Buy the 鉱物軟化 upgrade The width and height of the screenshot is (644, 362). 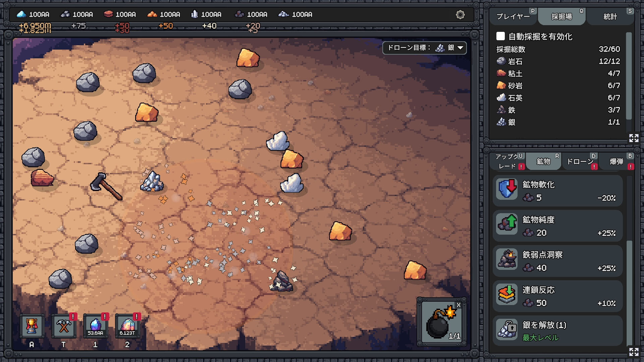(557, 191)
